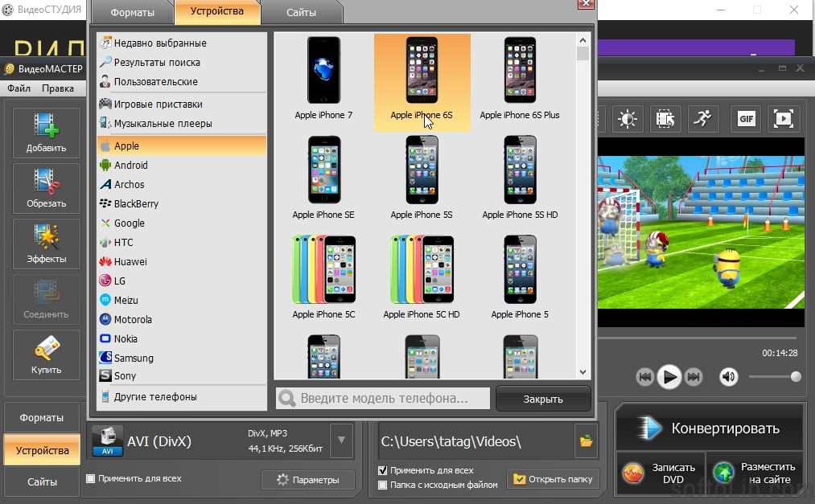Switch to Устройства tab in dialog

(216, 11)
